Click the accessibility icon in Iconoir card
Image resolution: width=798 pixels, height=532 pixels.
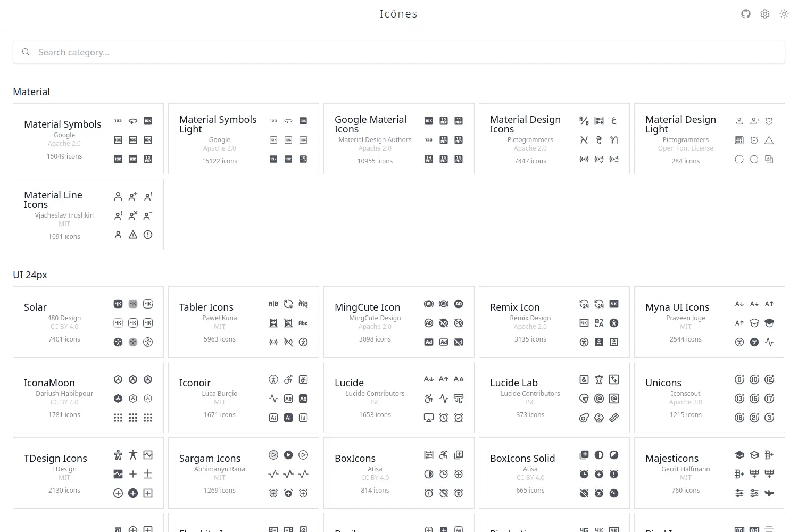(x=273, y=379)
